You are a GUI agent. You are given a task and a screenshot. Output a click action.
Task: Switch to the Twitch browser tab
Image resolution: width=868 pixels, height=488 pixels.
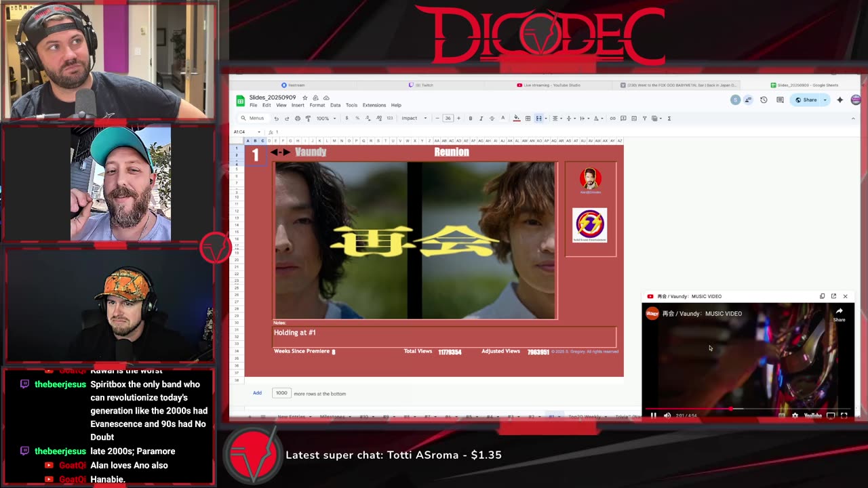coord(420,85)
